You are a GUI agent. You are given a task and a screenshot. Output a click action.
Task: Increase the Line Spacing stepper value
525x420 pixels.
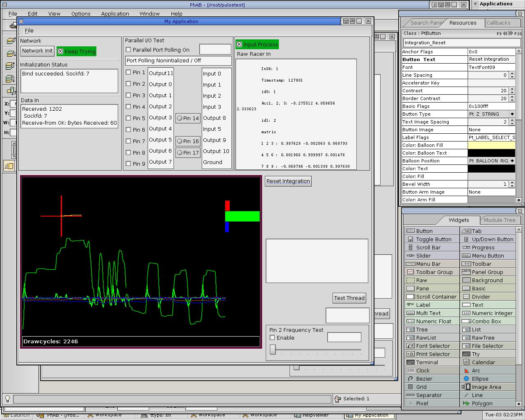tap(512, 73)
